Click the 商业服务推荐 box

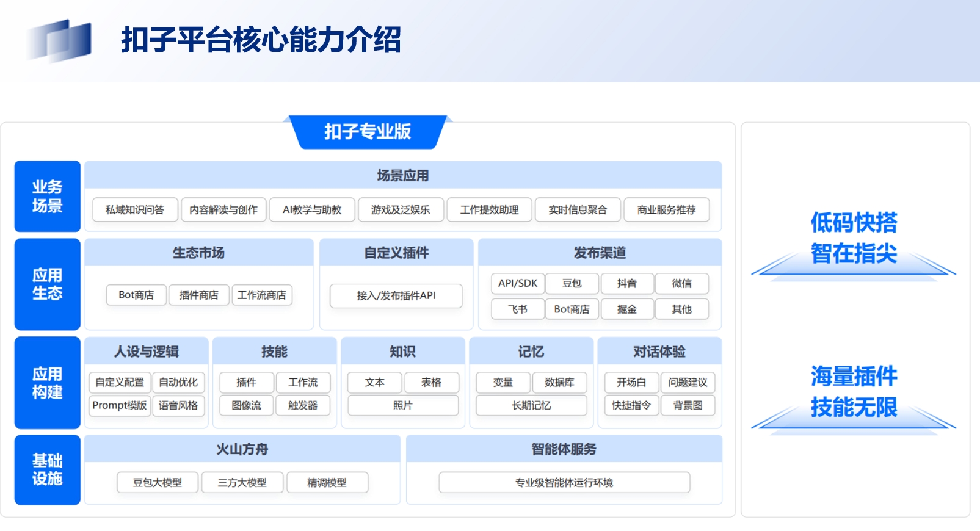tap(666, 209)
